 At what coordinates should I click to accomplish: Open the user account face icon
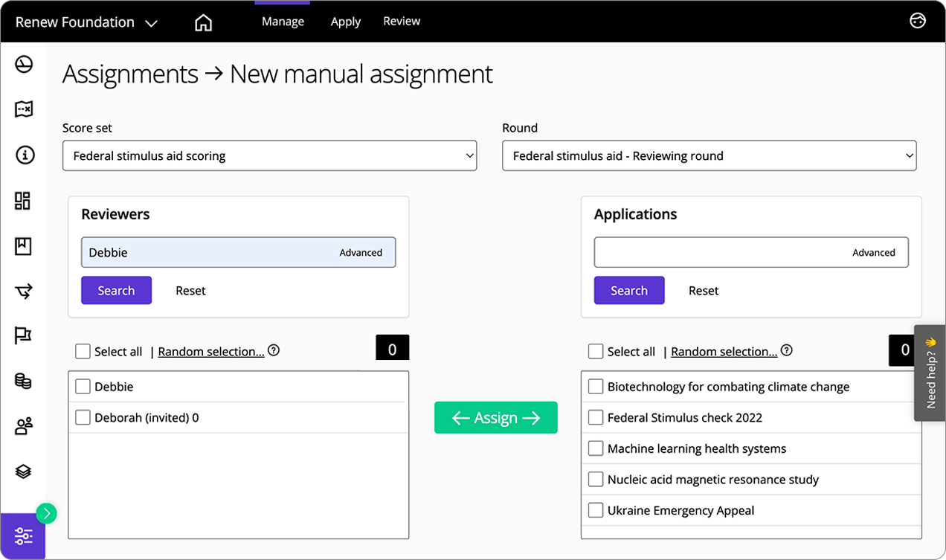tap(918, 21)
